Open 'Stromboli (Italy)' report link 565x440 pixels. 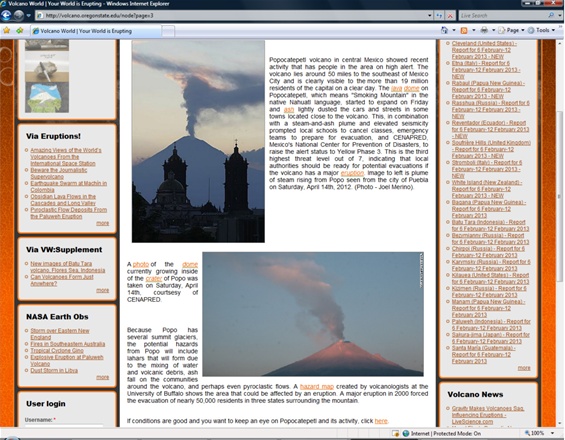tap(487, 169)
